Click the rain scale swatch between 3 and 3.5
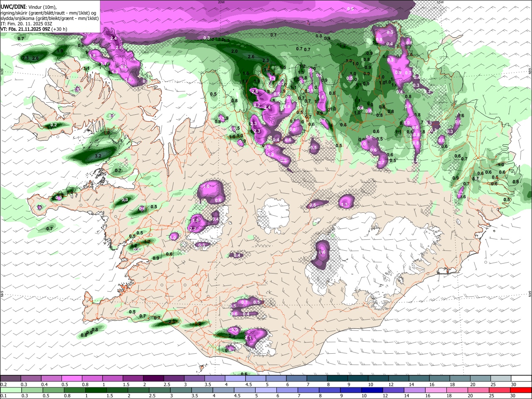Image resolution: width=532 pixels, height=399 pixels. point(181,390)
